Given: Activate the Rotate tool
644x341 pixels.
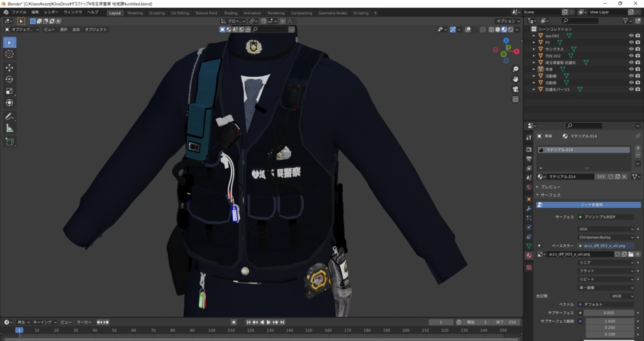Looking at the screenshot, I should 9,79.
